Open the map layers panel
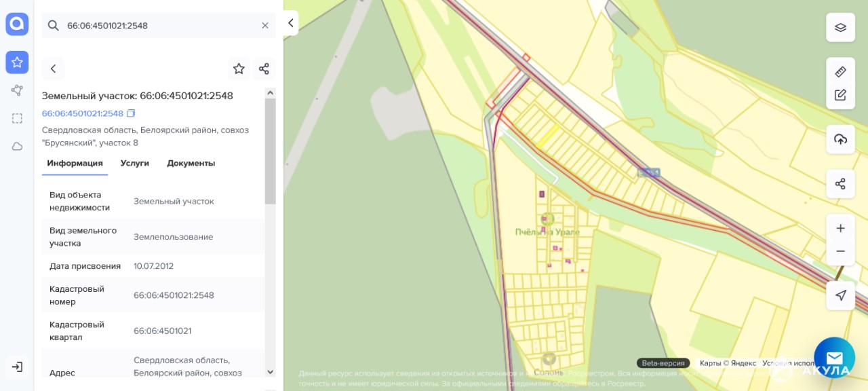The image size is (868, 391). click(840, 28)
